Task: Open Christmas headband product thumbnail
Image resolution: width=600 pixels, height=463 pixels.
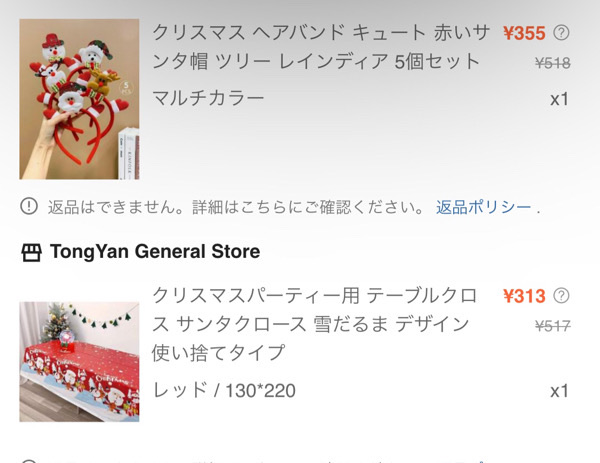Action: (79, 99)
